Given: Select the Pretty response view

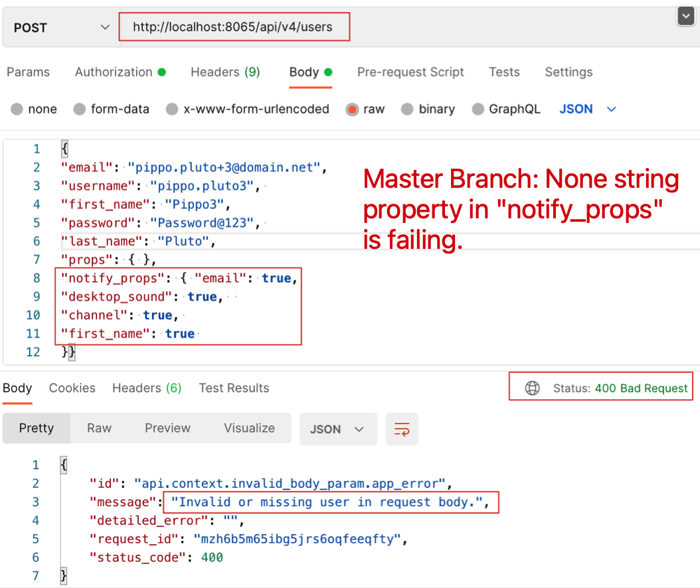Looking at the screenshot, I should (x=36, y=428).
